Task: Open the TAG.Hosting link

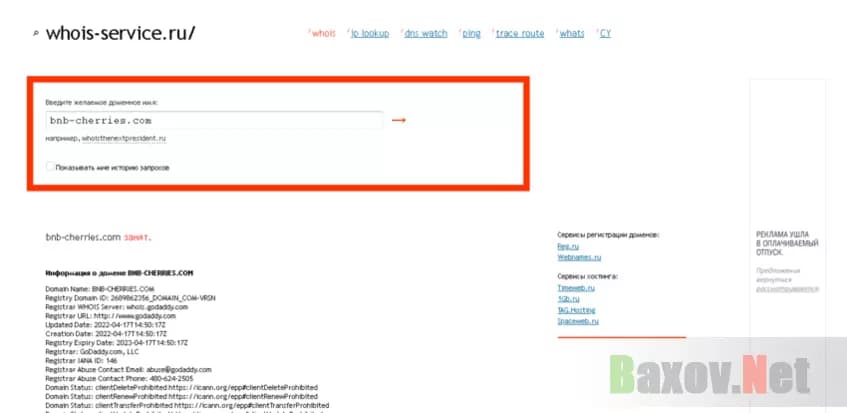Action: (x=577, y=310)
